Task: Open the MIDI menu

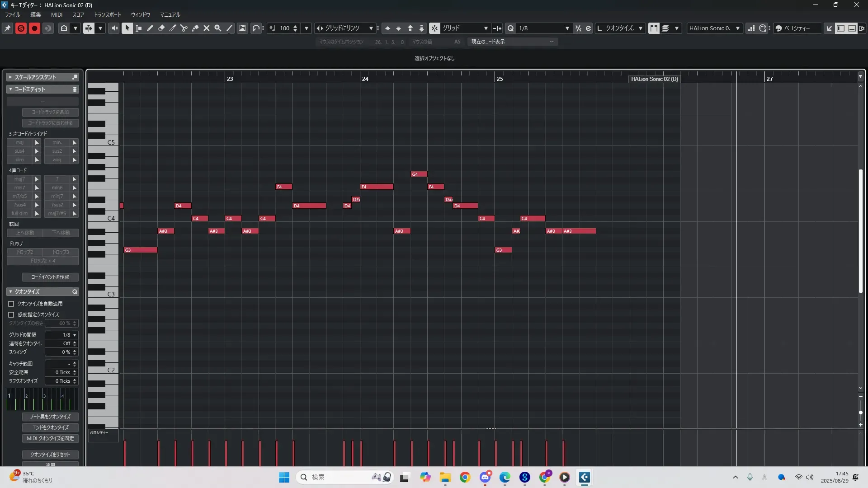Action: pos(57,15)
